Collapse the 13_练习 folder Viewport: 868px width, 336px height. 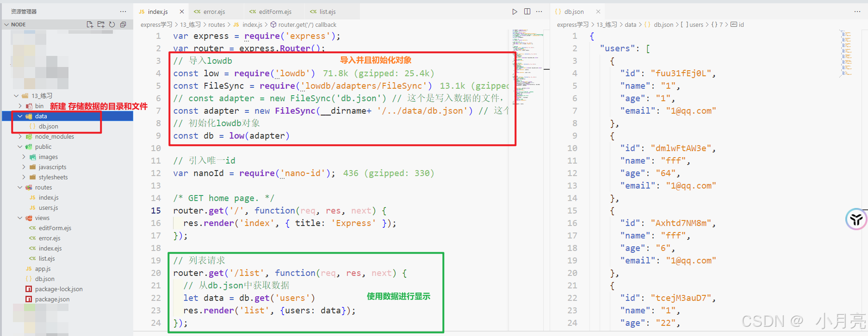pos(16,96)
